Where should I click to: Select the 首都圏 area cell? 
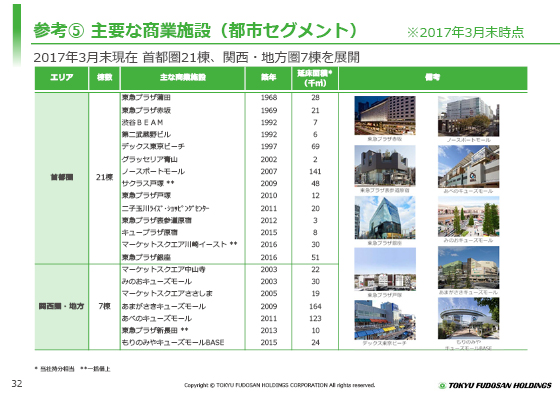pos(61,178)
